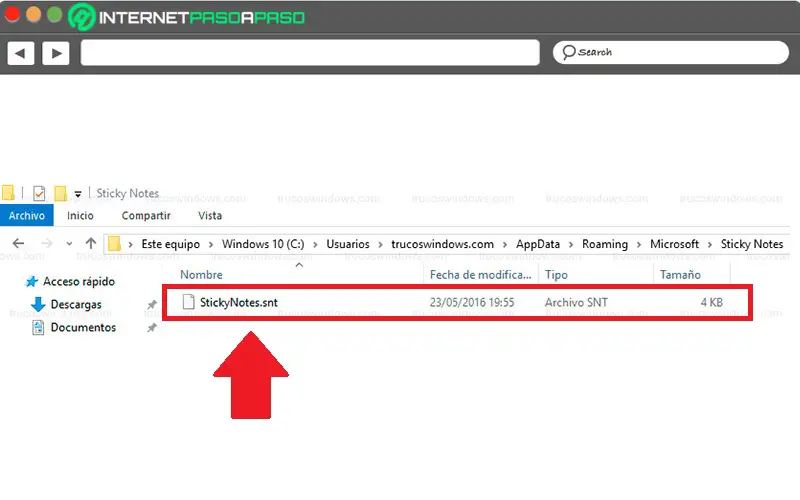Click the red close window dot
The image size is (800, 500).
click(12, 14)
